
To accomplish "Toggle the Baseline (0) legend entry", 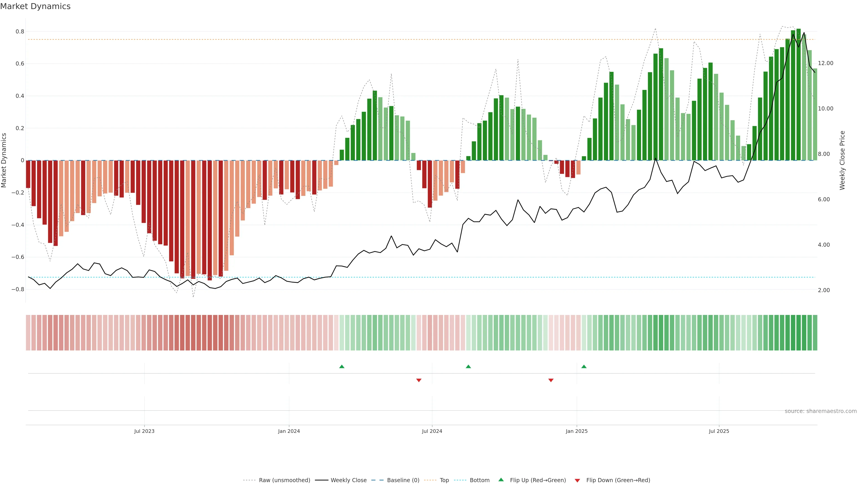I will coord(403,480).
